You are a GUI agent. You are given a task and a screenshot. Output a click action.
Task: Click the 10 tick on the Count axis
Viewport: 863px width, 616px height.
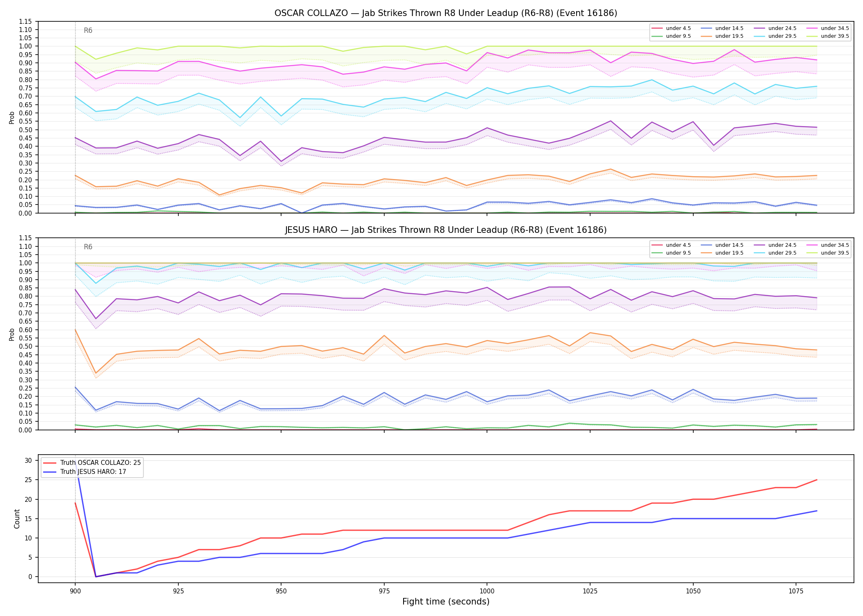click(28, 538)
